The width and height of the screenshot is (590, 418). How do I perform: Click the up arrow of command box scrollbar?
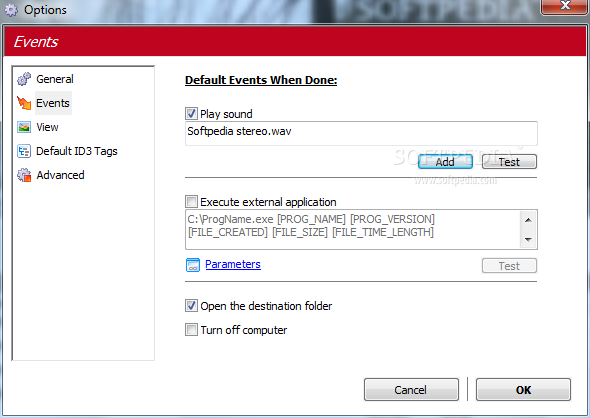click(x=528, y=220)
